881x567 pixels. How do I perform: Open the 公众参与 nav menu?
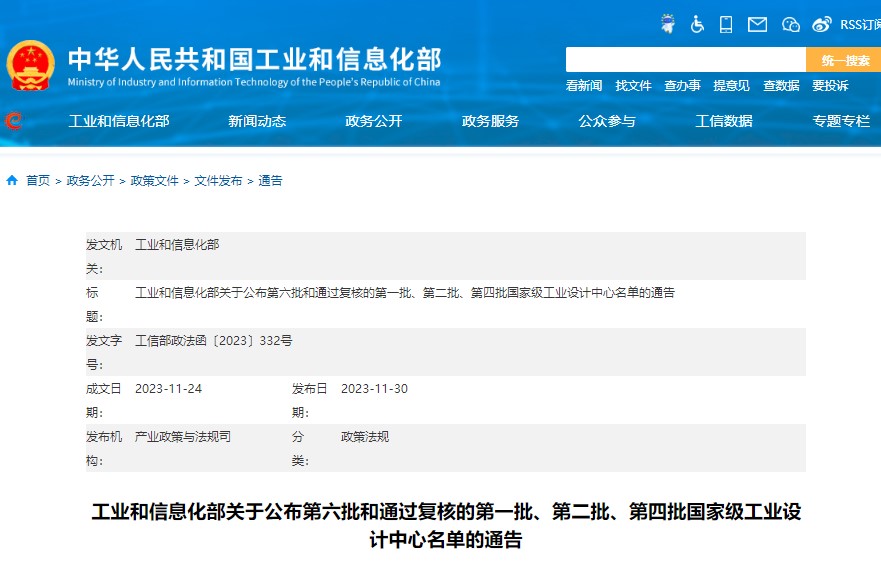coord(607,121)
